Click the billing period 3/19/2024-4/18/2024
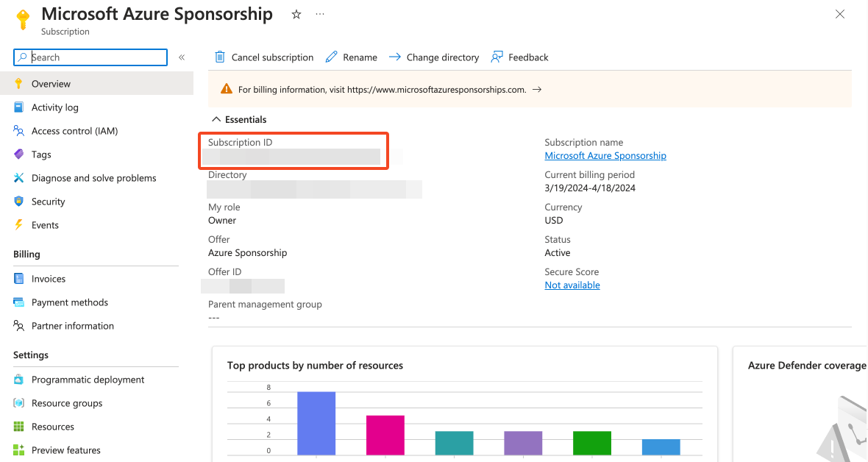The image size is (868, 462). [x=590, y=188]
